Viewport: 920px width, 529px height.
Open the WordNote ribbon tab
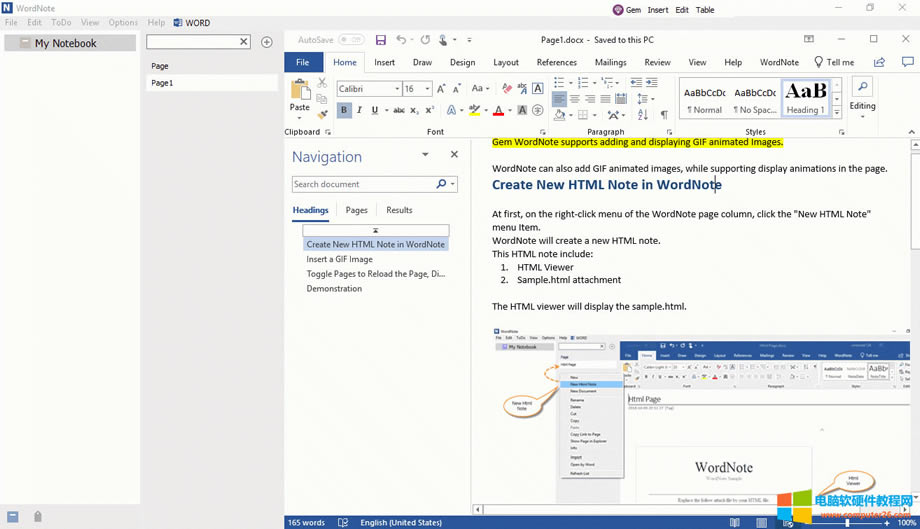click(779, 62)
